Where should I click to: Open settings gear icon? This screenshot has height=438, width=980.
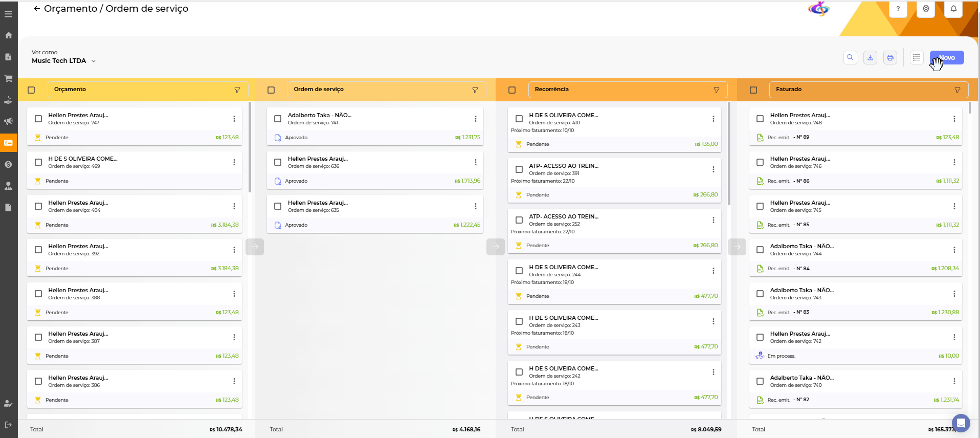coord(926,9)
